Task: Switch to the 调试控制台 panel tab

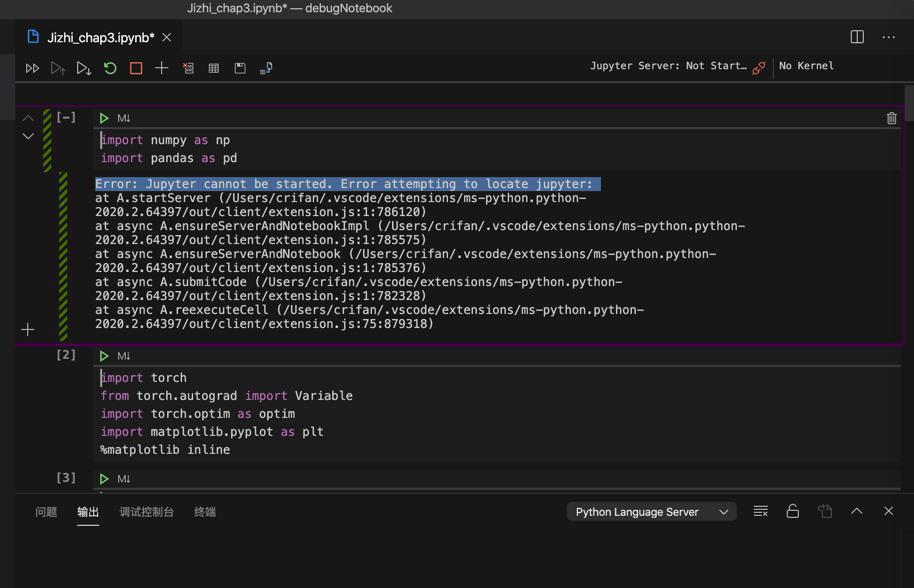Action: point(146,512)
